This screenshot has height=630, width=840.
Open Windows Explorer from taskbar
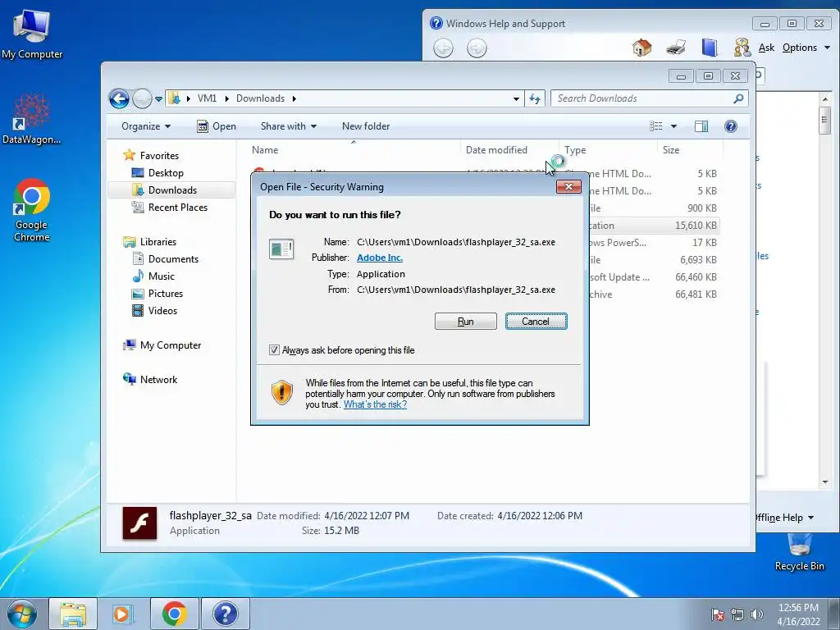(x=73, y=614)
